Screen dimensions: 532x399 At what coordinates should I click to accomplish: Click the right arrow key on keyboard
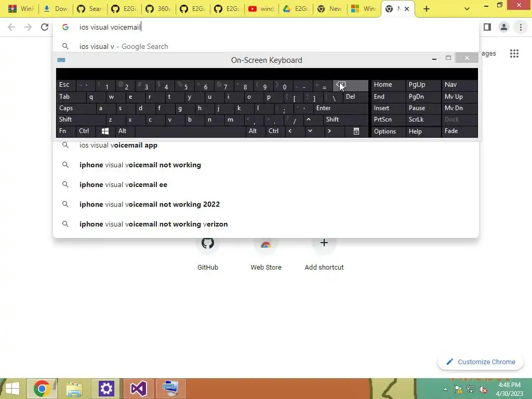tap(329, 131)
